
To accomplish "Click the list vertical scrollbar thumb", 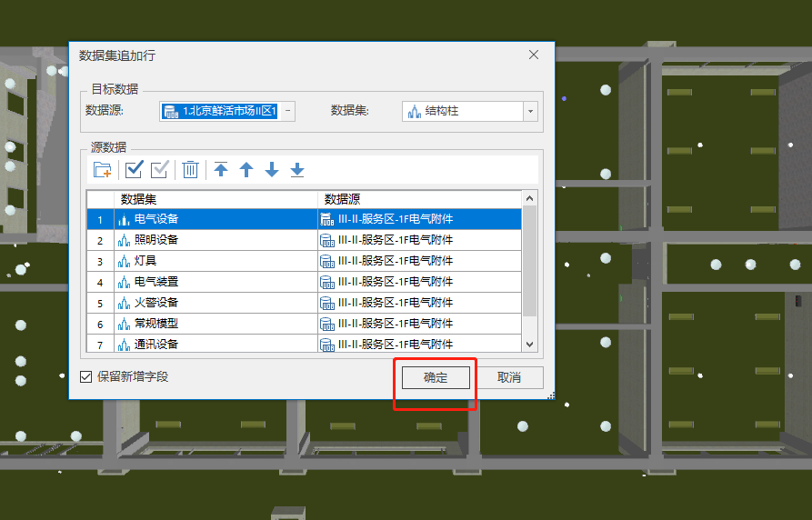I will click(529, 261).
